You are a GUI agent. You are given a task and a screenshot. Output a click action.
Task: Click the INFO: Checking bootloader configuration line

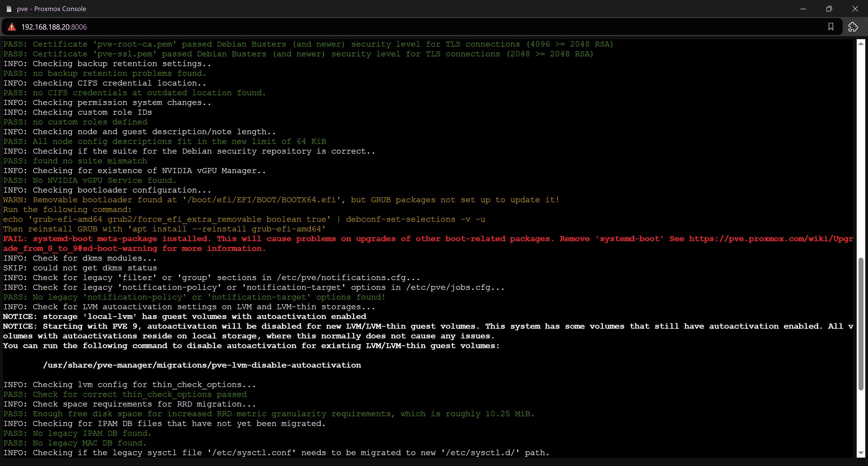[107, 190]
